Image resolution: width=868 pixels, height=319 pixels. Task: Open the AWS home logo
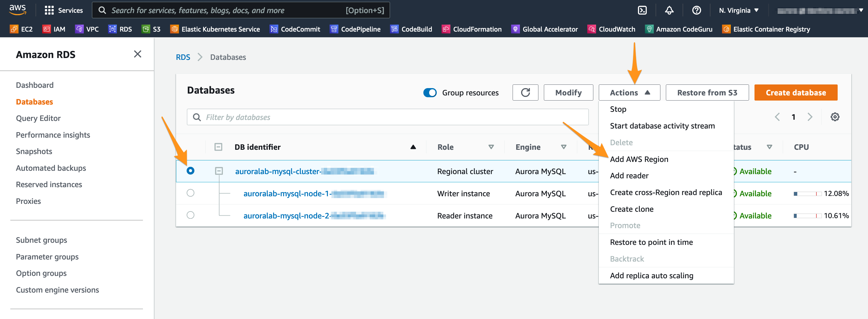(x=18, y=10)
